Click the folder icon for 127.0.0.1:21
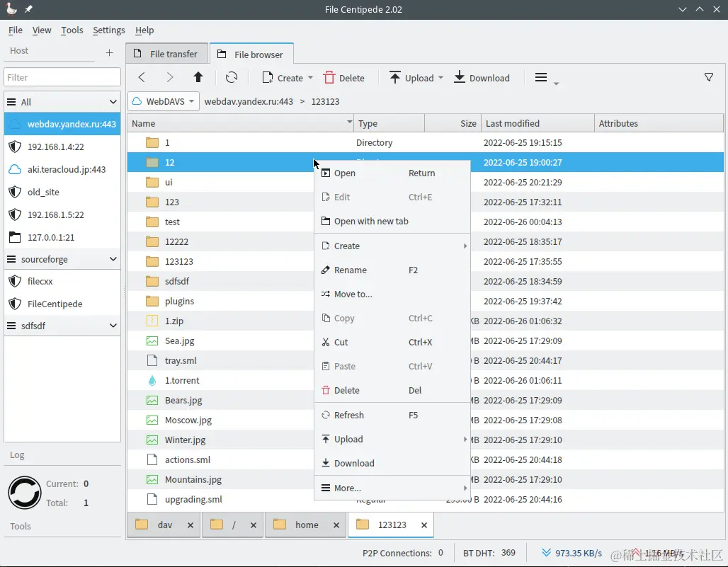This screenshot has width=728, height=567. [15, 237]
